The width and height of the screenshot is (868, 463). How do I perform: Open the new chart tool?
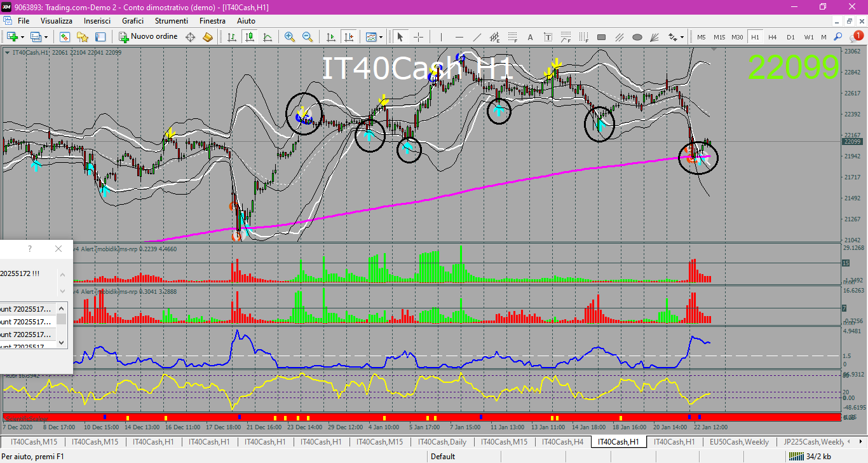point(11,37)
